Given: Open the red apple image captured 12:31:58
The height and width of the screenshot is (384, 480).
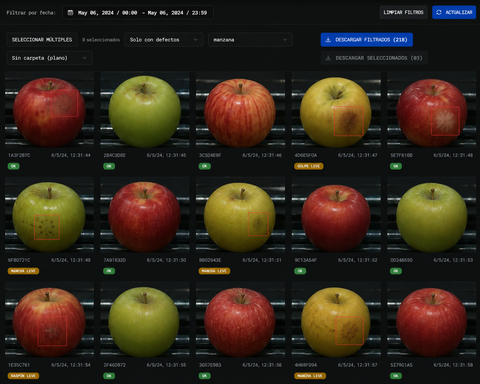Looking at the screenshot, I should pos(432,320).
